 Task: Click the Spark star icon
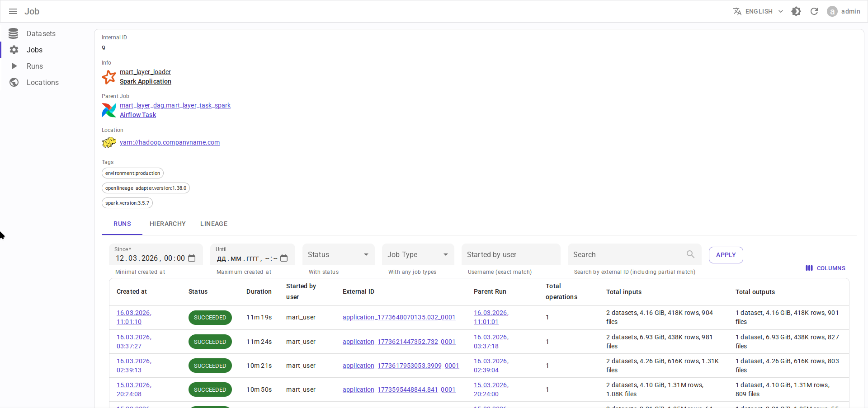(109, 77)
